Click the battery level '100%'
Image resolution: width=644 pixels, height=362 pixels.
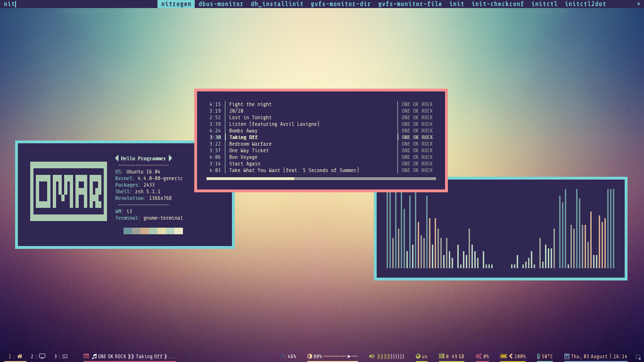click(520, 357)
